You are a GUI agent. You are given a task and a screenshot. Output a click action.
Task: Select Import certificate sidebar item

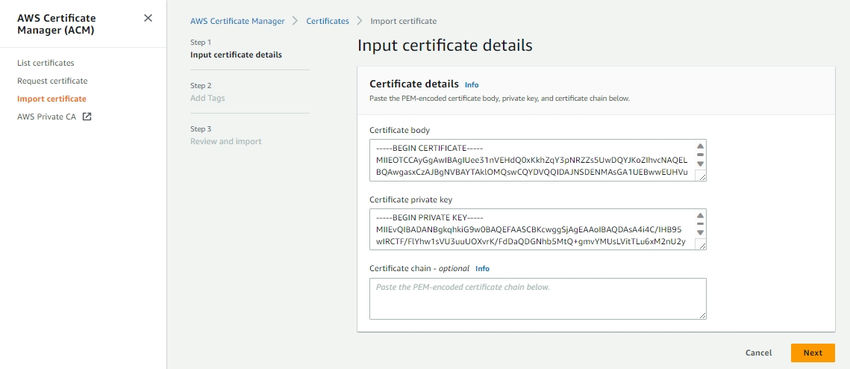(x=51, y=99)
